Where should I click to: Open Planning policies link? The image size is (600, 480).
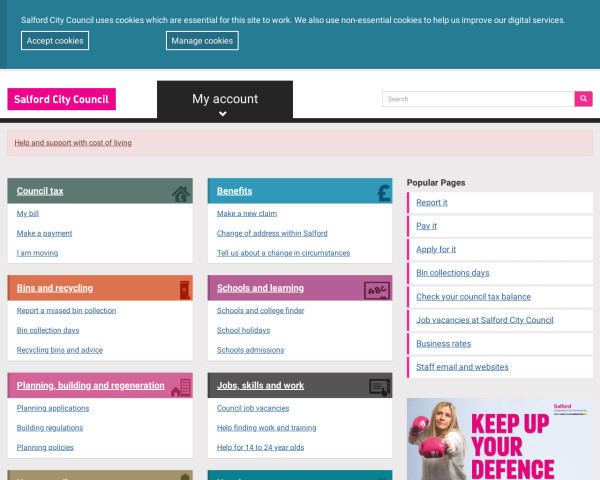45,447
